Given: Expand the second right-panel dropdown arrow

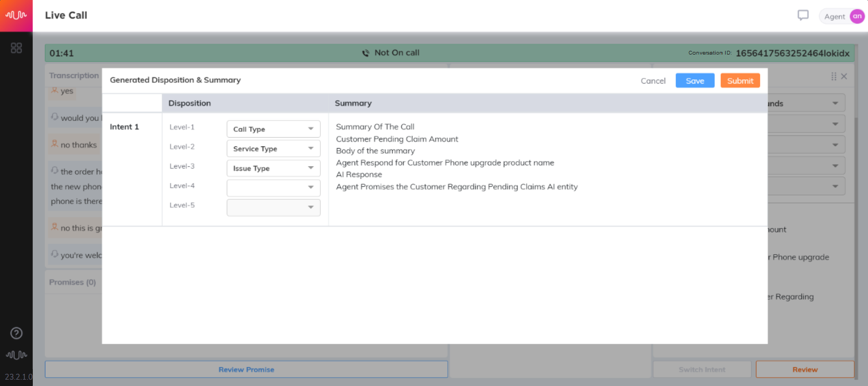Looking at the screenshot, I should pos(835,124).
